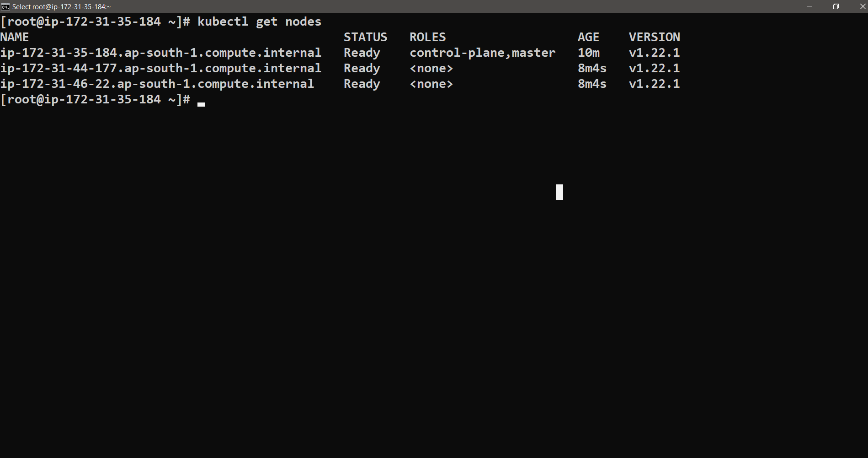Click <none> role of ip-172-31-46-22 node

tap(431, 84)
